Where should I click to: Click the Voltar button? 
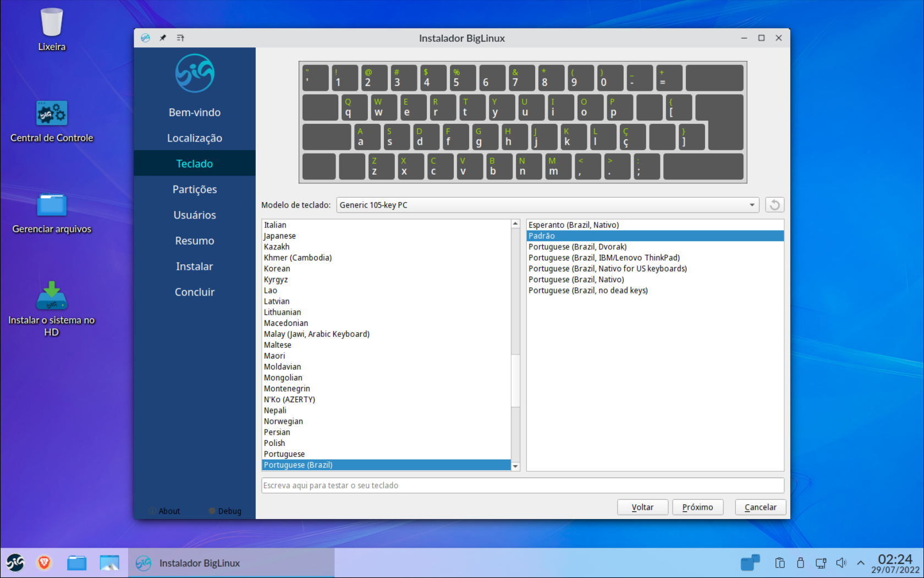point(642,507)
